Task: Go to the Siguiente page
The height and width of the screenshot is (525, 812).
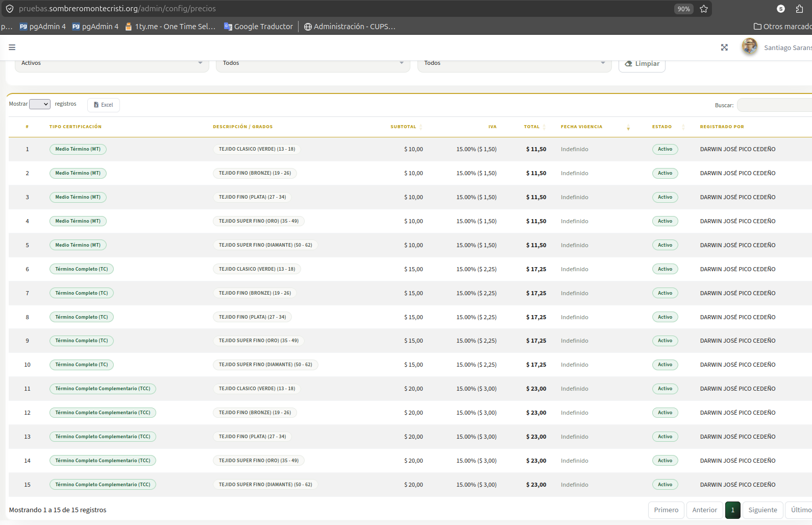Action: 762,510
